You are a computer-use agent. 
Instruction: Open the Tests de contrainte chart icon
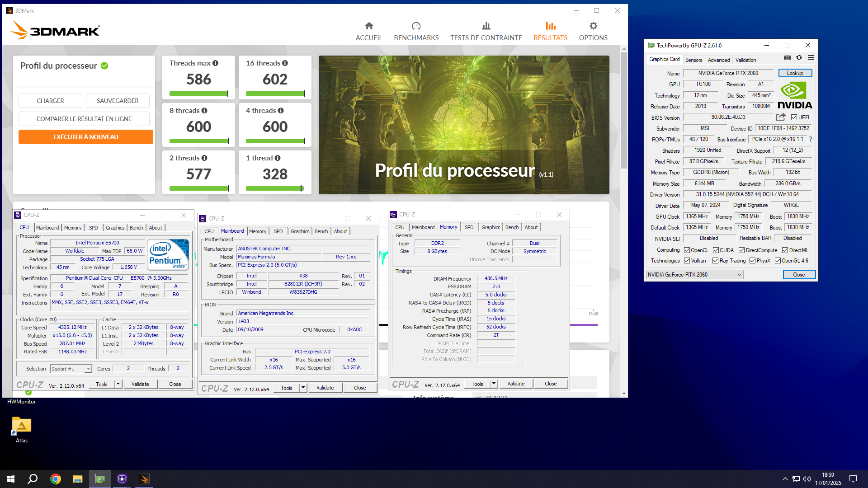(x=486, y=26)
